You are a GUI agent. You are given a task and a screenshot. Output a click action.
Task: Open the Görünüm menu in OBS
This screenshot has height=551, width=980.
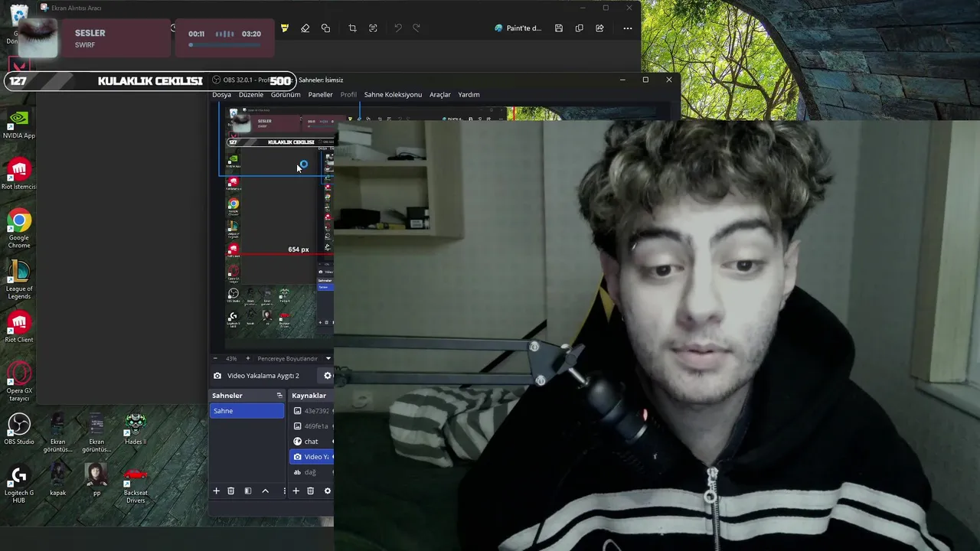pos(286,95)
